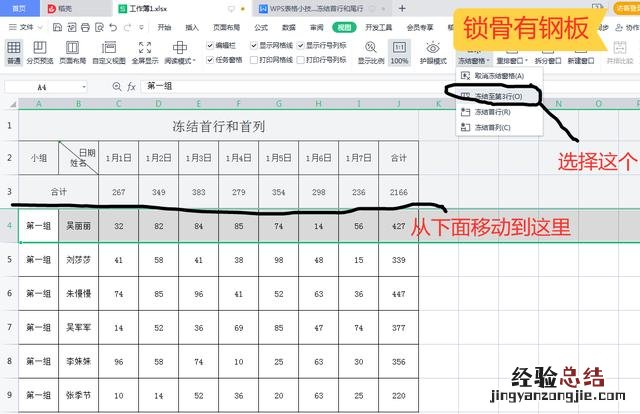
Task: Click the Select All corner triangle
Action: [13, 104]
